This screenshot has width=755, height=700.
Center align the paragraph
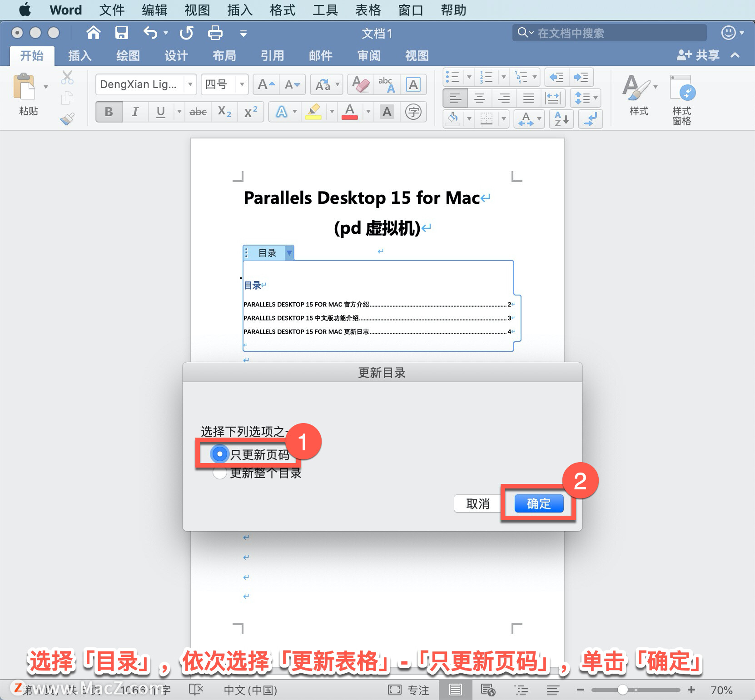click(x=479, y=98)
